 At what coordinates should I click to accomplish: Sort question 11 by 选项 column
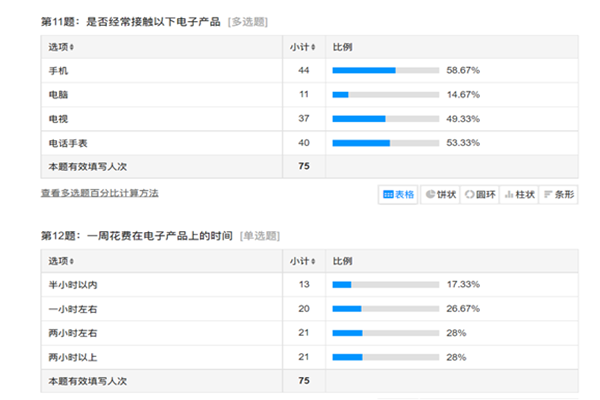pos(60,48)
